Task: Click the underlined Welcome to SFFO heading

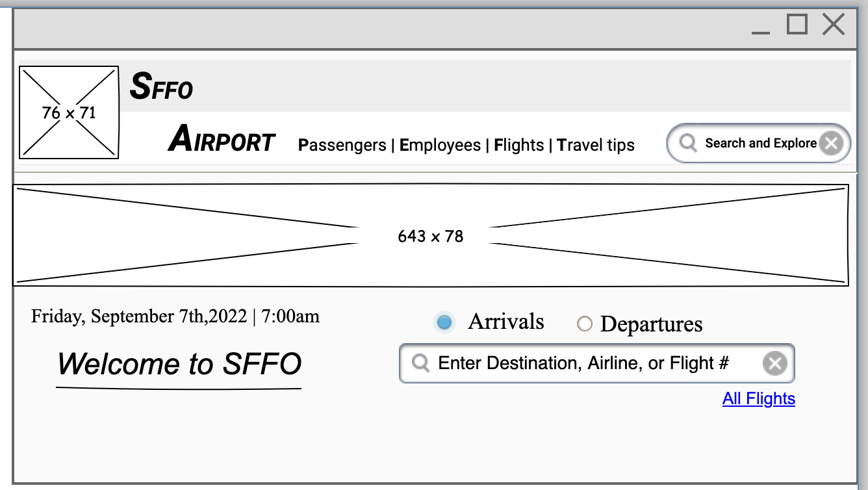Action: tap(180, 365)
